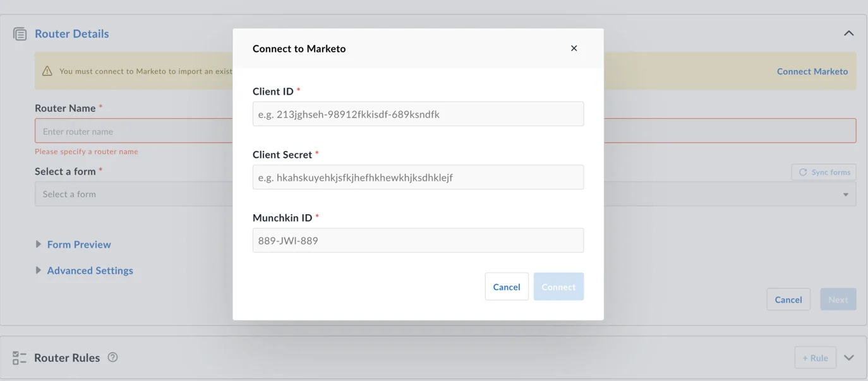Viewport: 868px width, 381px height.
Task: Close the Connect to Marketo dialog
Action: click(574, 48)
